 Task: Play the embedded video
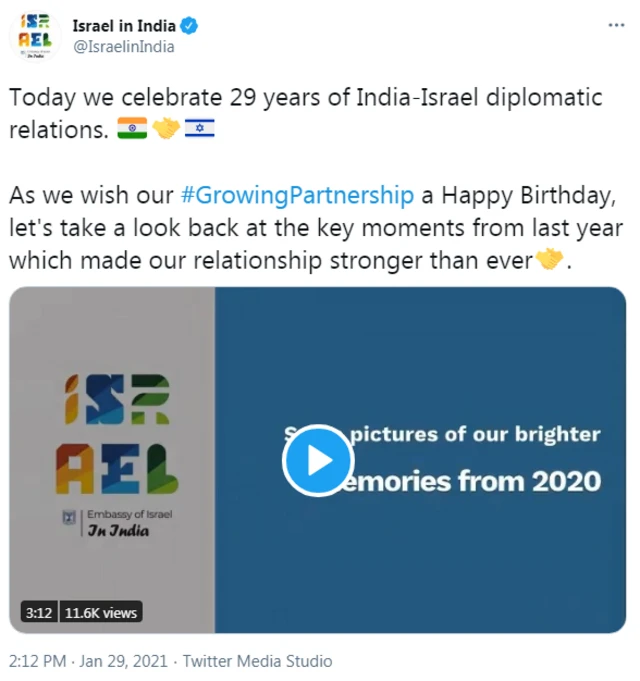click(317, 460)
